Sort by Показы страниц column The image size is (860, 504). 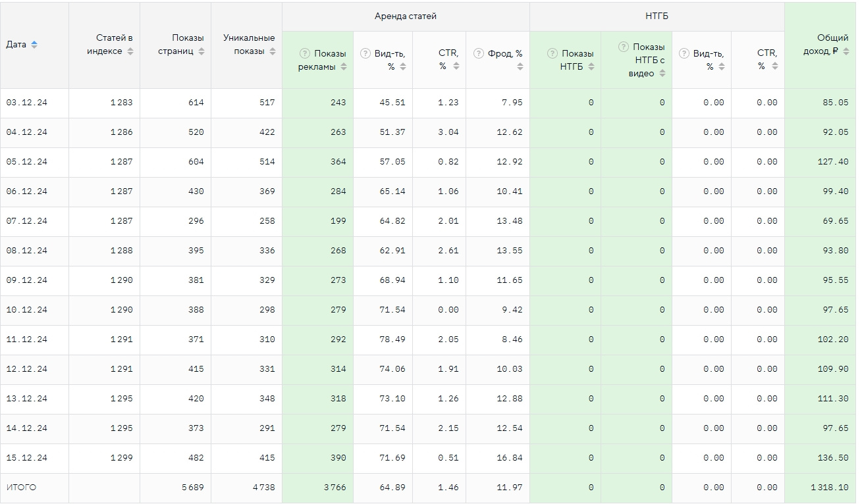(x=202, y=51)
